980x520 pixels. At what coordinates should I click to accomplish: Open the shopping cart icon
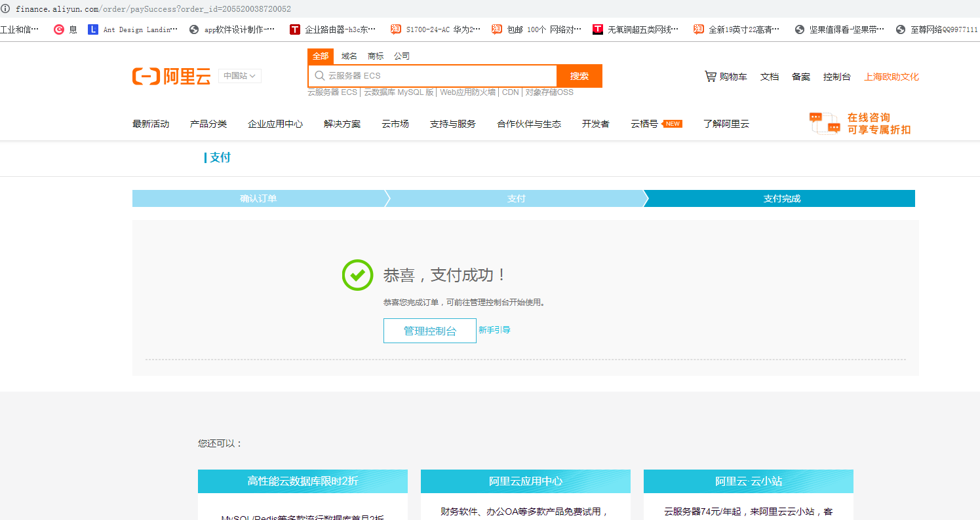pyautogui.click(x=710, y=76)
